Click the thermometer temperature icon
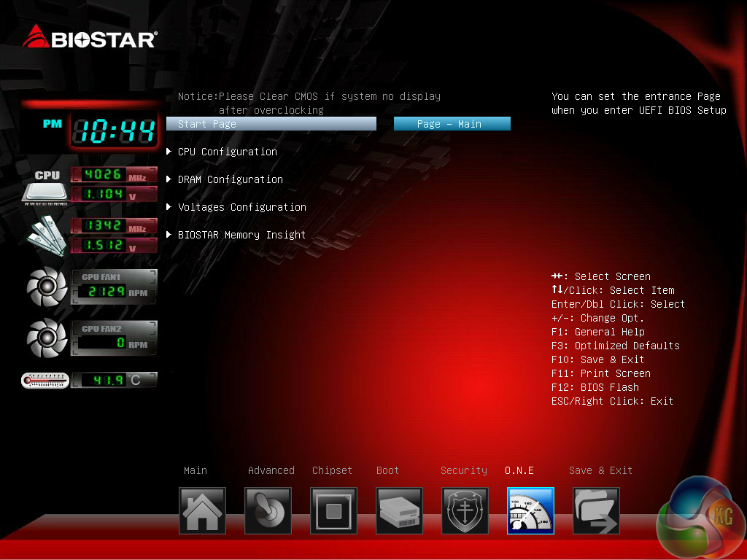The height and width of the screenshot is (560, 747). click(x=45, y=381)
